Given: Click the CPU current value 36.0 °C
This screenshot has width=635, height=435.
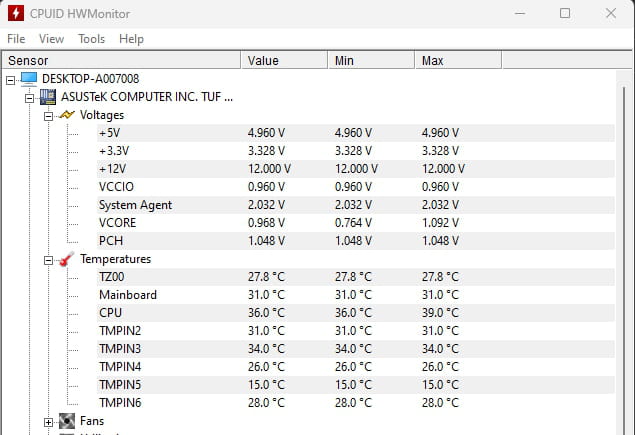Looking at the screenshot, I should pos(266,313).
